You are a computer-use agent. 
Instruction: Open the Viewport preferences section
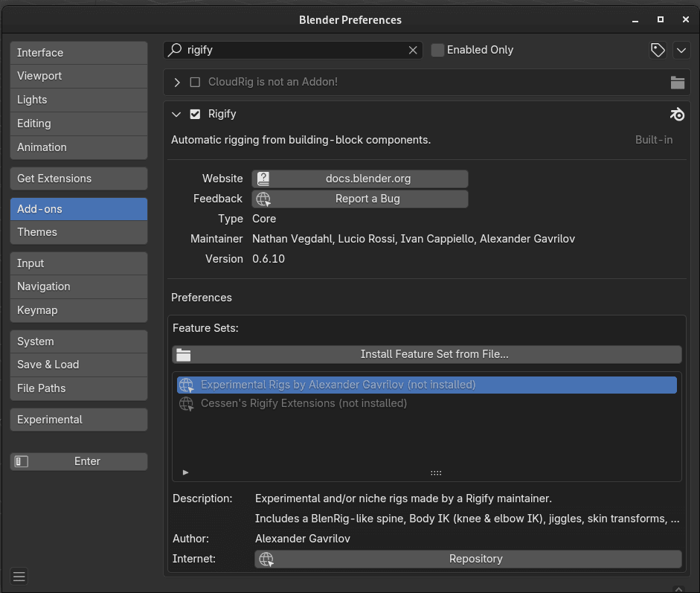[x=79, y=76]
